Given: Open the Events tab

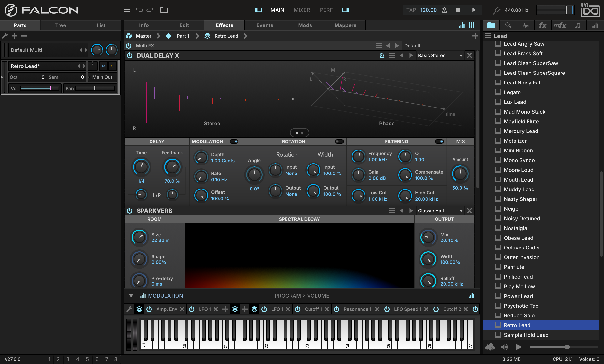Looking at the screenshot, I should 265,25.
